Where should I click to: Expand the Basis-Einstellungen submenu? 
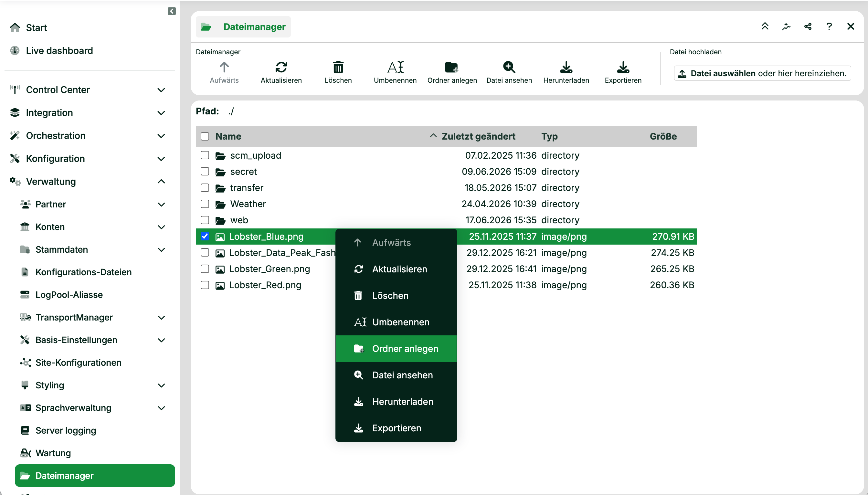click(x=162, y=340)
